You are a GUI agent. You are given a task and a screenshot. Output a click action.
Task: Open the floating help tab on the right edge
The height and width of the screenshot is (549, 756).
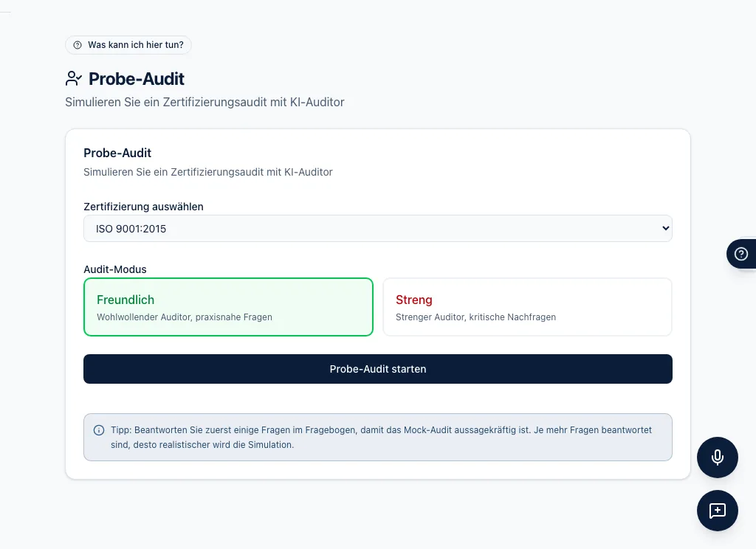pos(741,254)
